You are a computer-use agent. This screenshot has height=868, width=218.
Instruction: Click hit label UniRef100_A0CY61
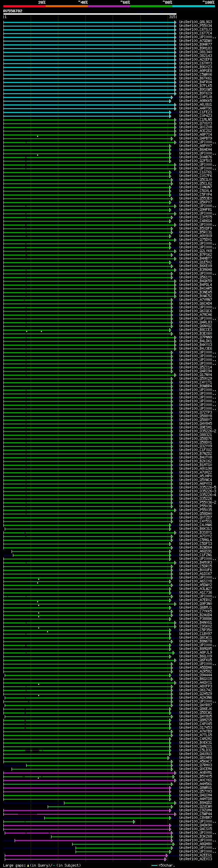(x=196, y=780)
